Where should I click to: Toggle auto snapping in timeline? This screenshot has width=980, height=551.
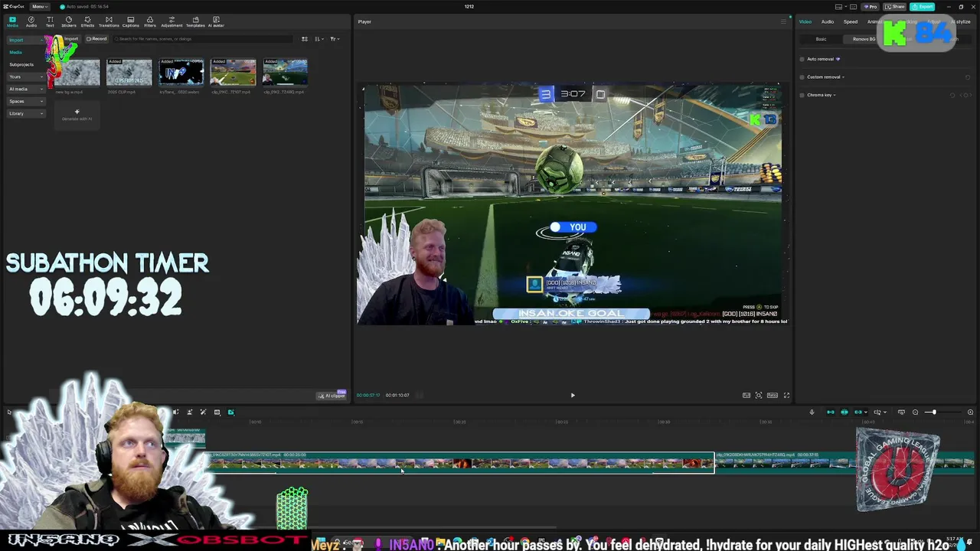click(x=844, y=412)
